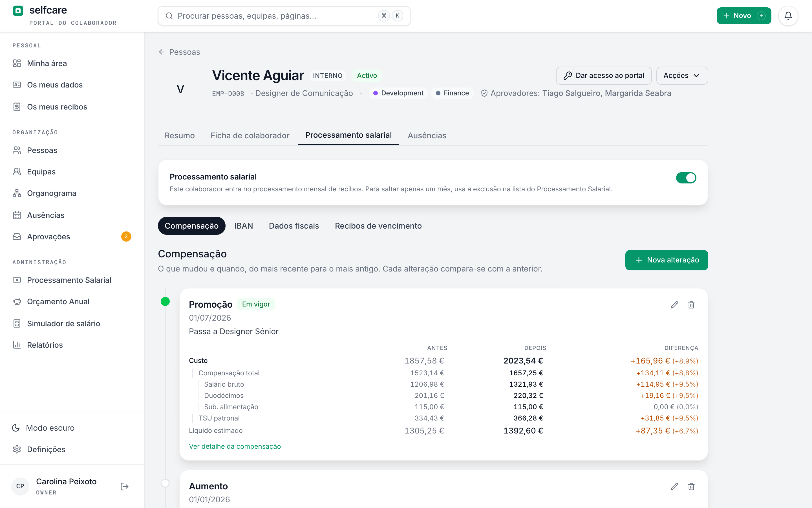Open Os meus dados

pyautogui.click(x=72, y=85)
